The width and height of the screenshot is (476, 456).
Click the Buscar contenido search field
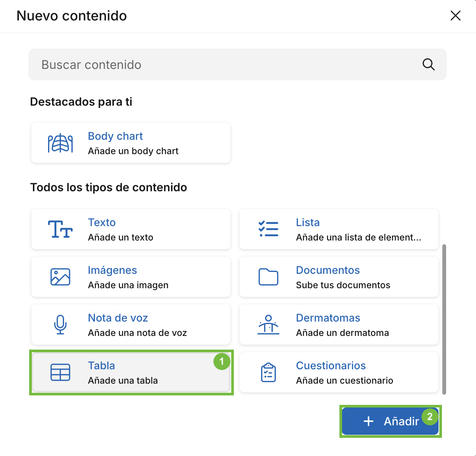(x=238, y=64)
